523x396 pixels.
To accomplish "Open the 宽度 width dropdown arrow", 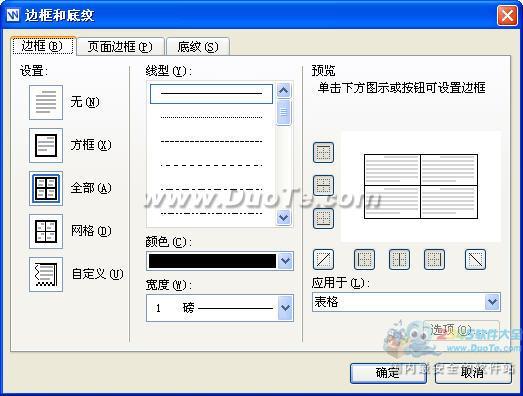I will (x=285, y=308).
